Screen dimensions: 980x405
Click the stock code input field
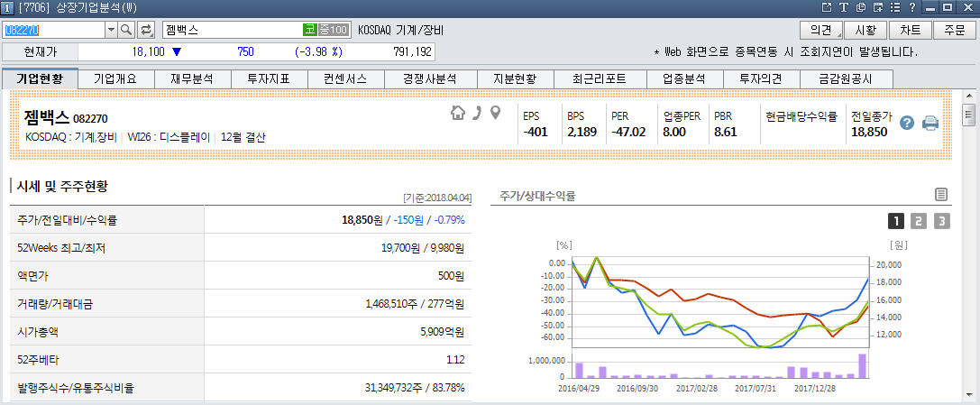click(54, 30)
